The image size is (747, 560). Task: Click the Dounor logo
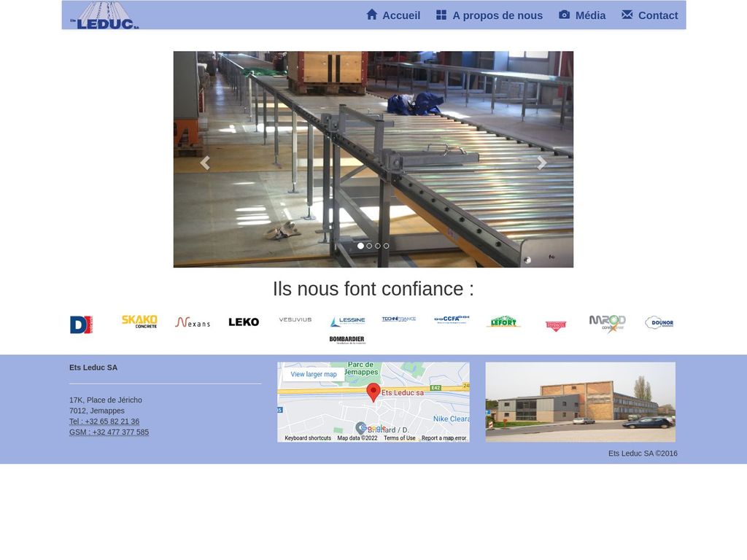coord(659,323)
